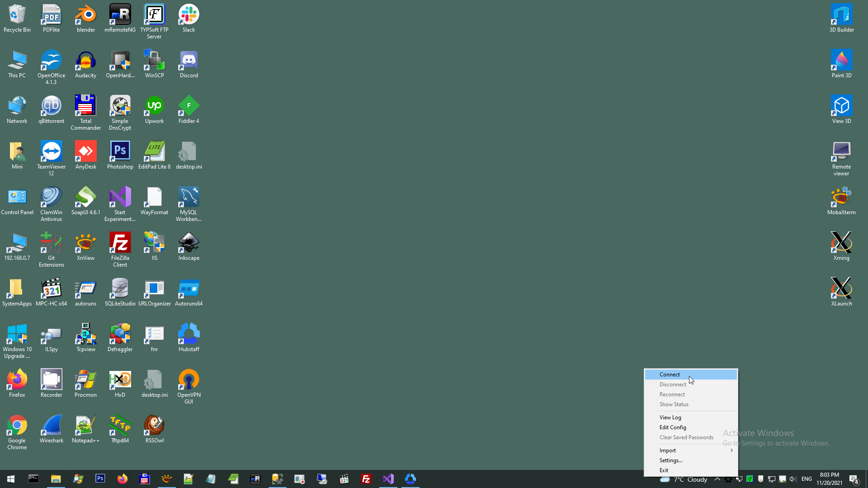Select the Wireshark desktop shortcut
This screenshot has width=868, height=488.
(51, 429)
